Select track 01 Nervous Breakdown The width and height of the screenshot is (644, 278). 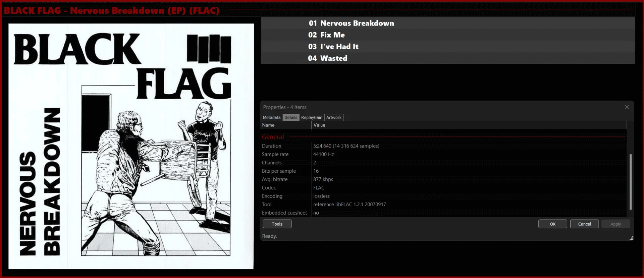pos(448,23)
